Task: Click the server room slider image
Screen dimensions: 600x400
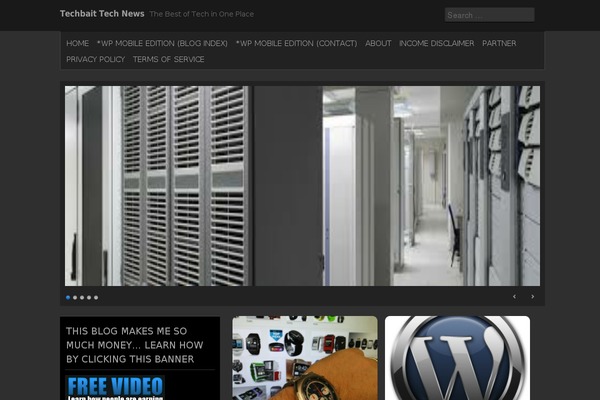Action: (302, 186)
